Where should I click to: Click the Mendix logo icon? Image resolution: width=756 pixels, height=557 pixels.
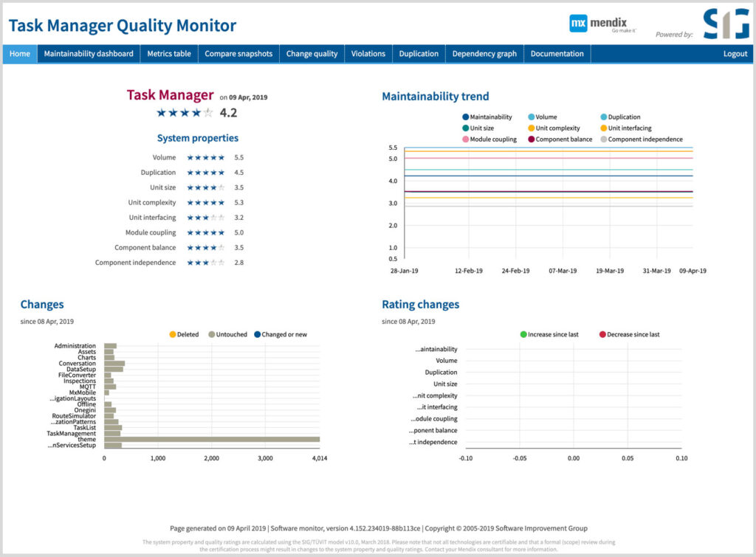[x=578, y=24]
